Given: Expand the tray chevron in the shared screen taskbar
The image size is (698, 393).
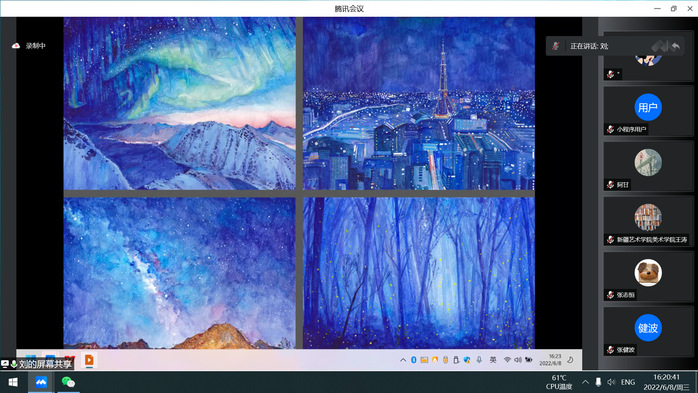Looking at the screenshot, I should [403, 360].
